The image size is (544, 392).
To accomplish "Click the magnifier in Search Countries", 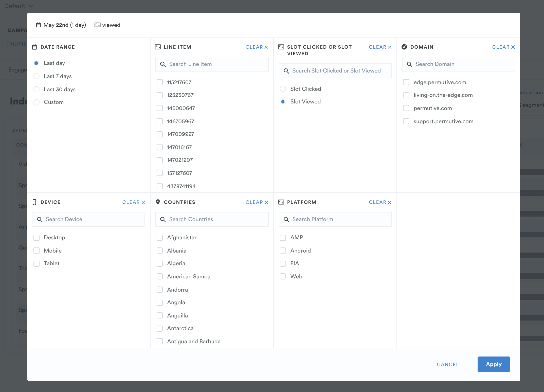I will tap(163, 220).
